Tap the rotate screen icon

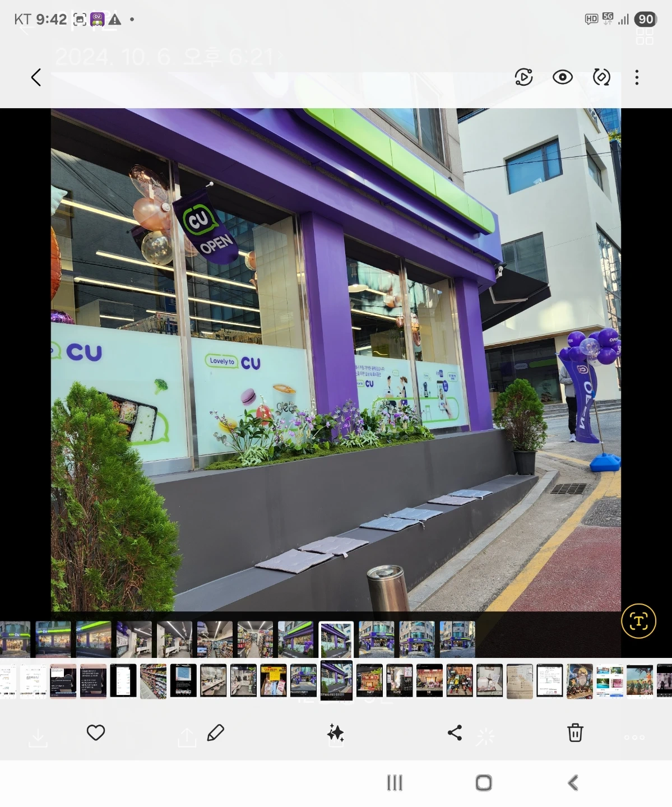coord(601,77)
